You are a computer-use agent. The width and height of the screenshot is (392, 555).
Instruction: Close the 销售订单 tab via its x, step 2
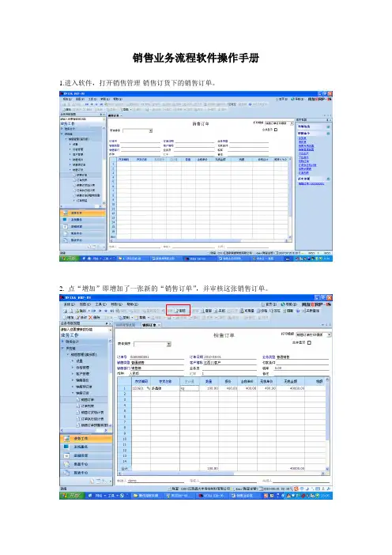click(x=159, y=325)
